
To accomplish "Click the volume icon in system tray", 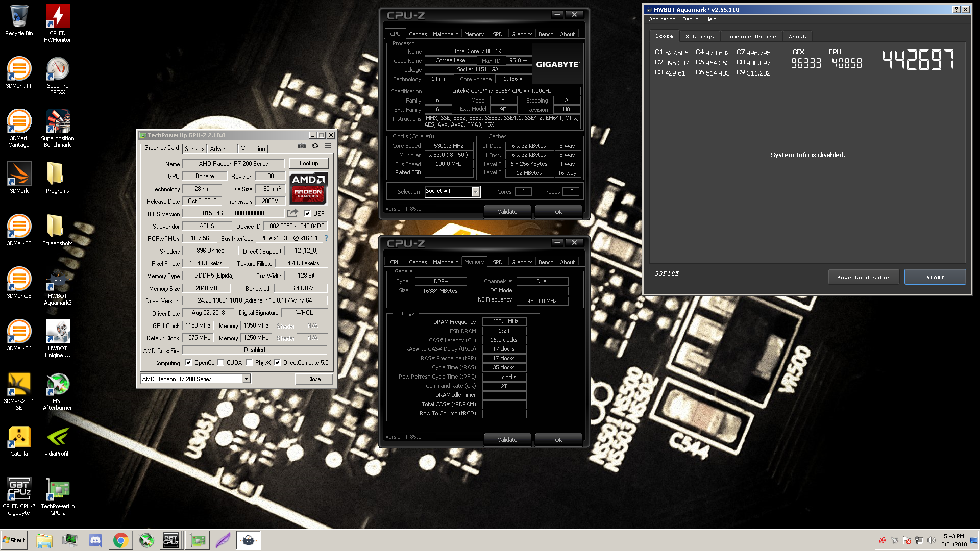I will coord(932,540).
